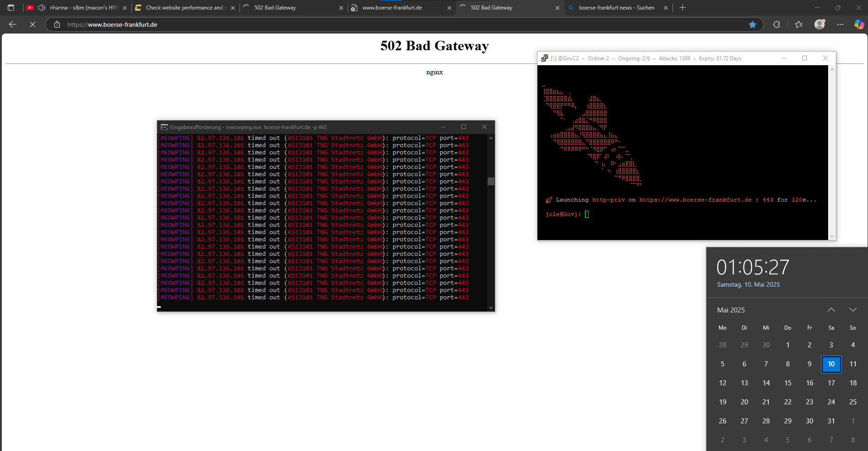View site information lock icon
This screenshot has height=451, width=868.
tap(57, 24)
